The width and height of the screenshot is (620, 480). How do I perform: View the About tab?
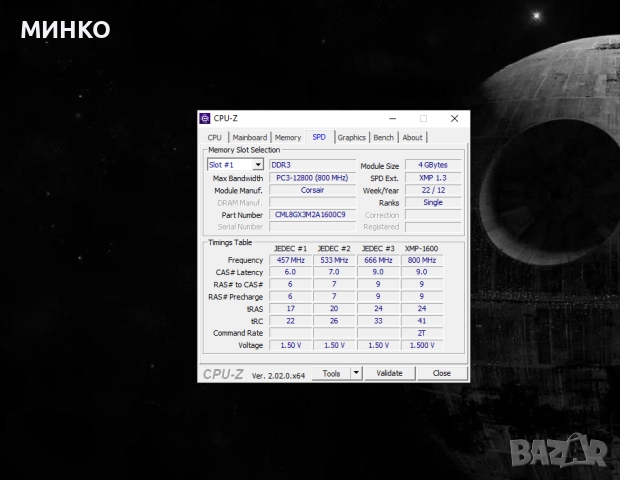[413, 137]
